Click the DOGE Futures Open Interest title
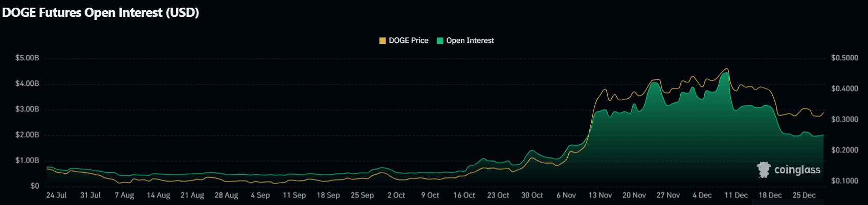The height and width of the screenshot is (205, 868). pyautogui.click(x=101, y=13)
